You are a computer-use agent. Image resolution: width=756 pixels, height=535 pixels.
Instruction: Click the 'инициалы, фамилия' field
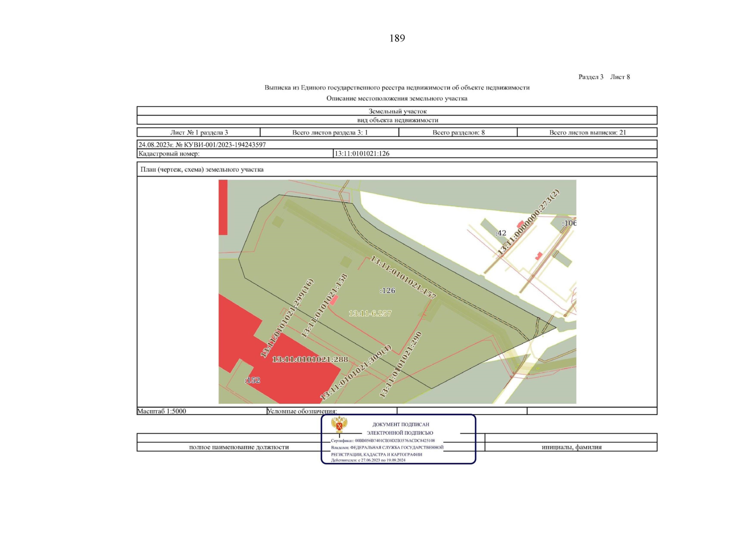point(571,447)
